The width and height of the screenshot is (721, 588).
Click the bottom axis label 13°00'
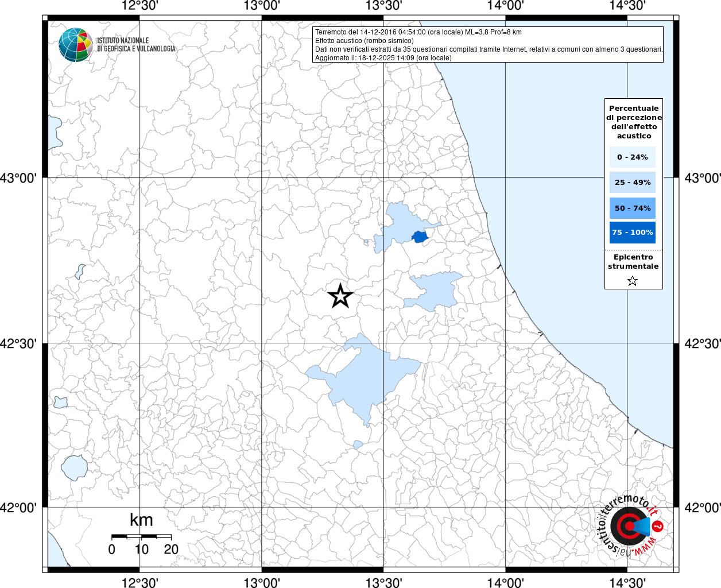(x=262, y=582)
